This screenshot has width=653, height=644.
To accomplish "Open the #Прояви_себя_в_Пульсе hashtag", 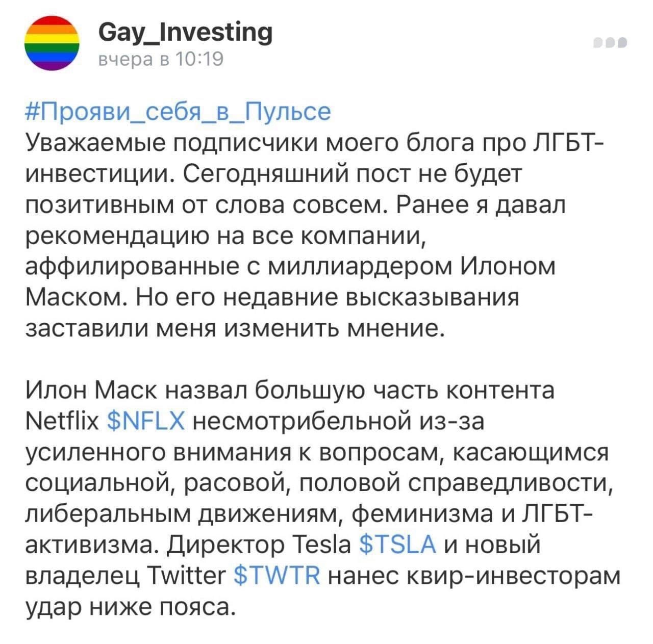I will coord(178,112).
